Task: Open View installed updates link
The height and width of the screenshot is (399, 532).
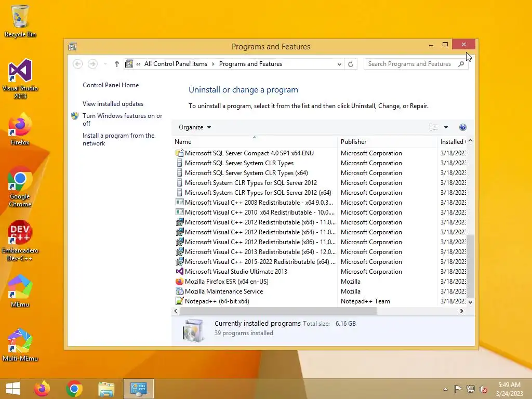Action: click(113, 104)
